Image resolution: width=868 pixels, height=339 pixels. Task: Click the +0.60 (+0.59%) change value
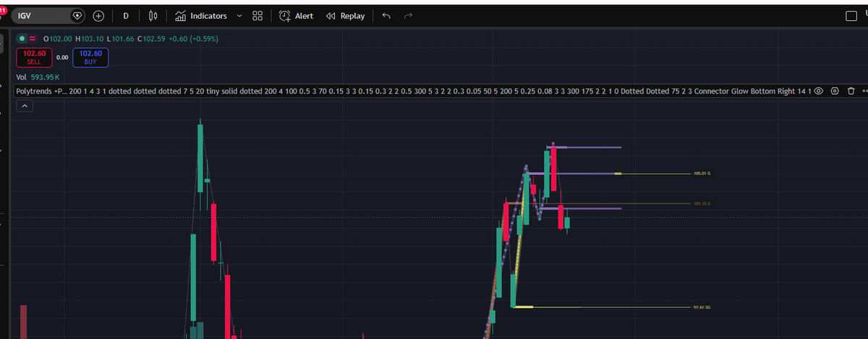[194, 38]
